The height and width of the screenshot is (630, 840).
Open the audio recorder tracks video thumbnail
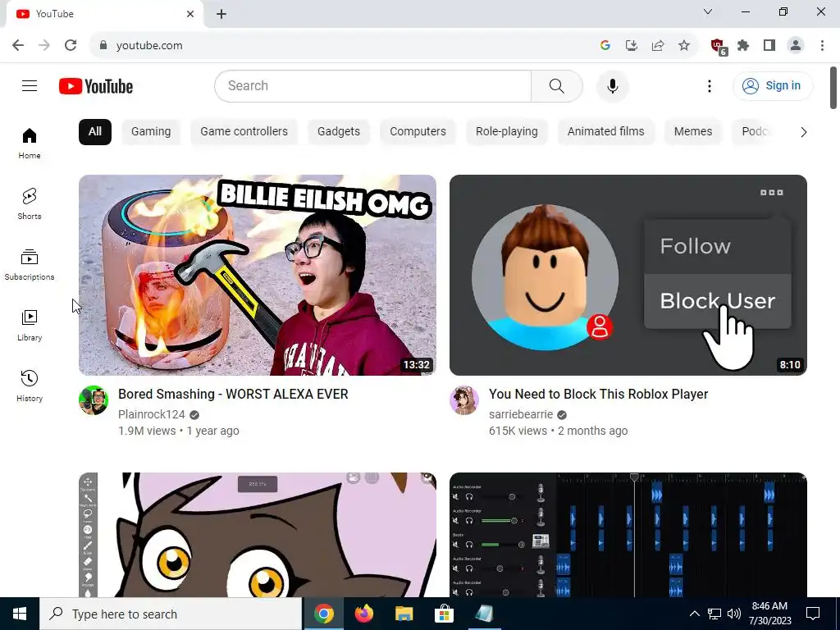[628, 535]
